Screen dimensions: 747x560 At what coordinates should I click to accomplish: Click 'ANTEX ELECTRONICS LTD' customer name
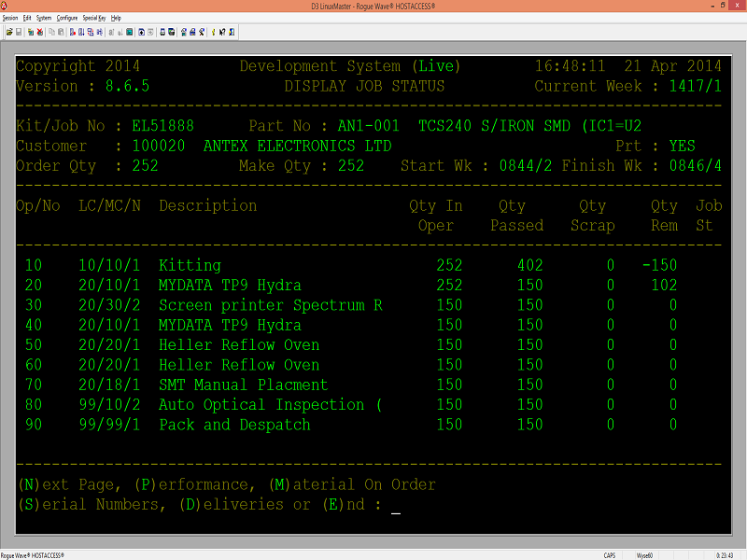[x=297, y=146]
